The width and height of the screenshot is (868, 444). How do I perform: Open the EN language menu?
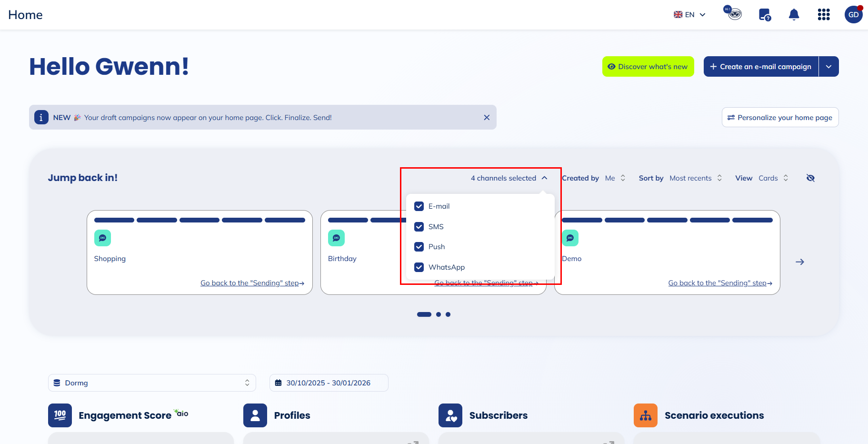point(689,15)
